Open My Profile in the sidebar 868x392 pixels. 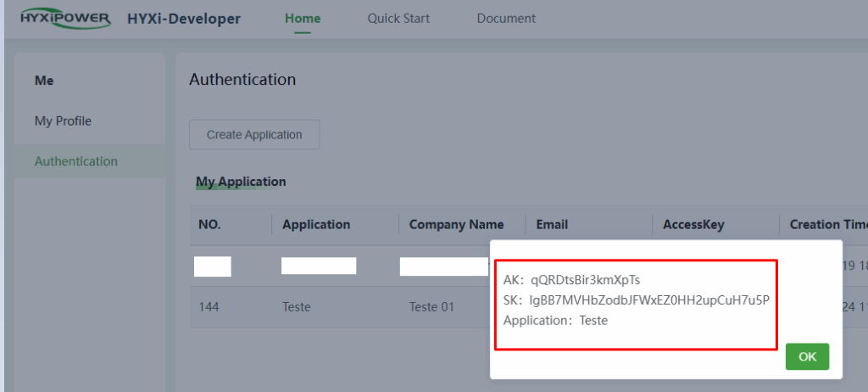pos(63,121)
